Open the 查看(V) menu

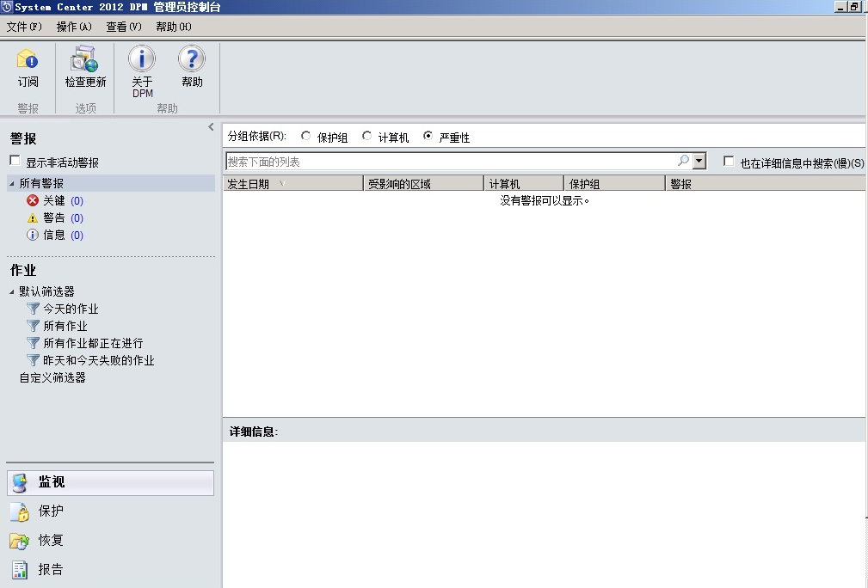pos(123,27)
